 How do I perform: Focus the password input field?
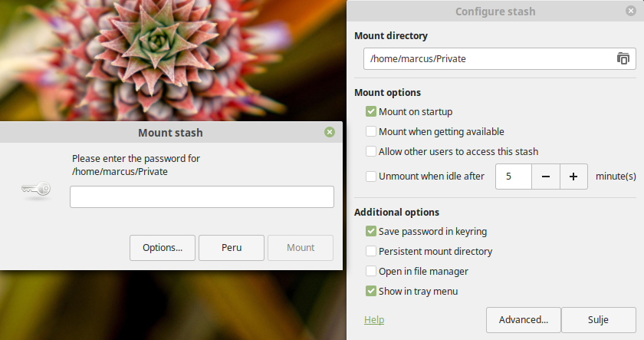(x=202, y=197)
